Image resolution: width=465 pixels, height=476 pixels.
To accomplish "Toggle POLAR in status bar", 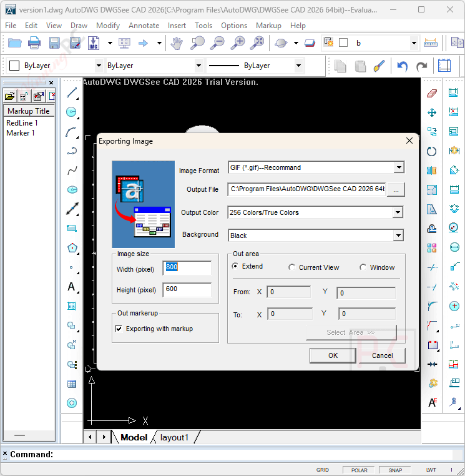I will (x=359, y=470).
